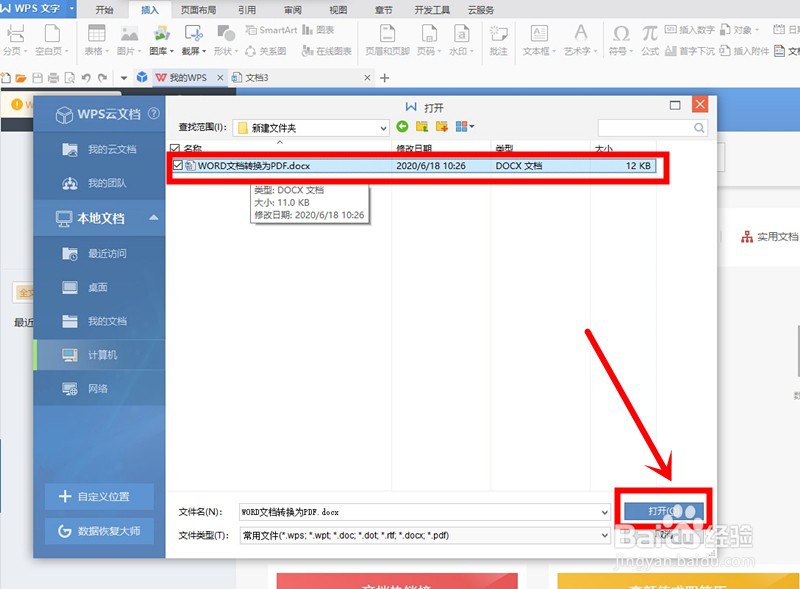Viewport: 800px width, 589px height.
Task: Click the Screenshot (截屏) tool
Action: [x=194, y=39]
